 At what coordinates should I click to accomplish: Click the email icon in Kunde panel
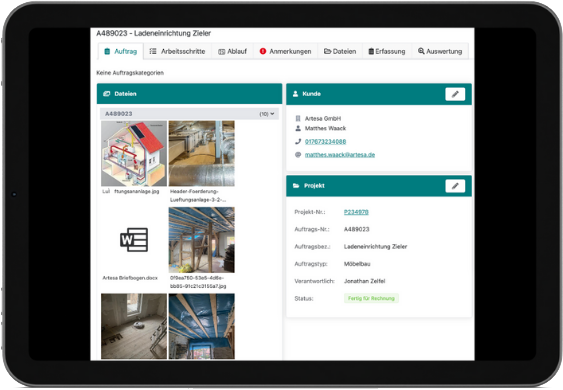point(298,155)
